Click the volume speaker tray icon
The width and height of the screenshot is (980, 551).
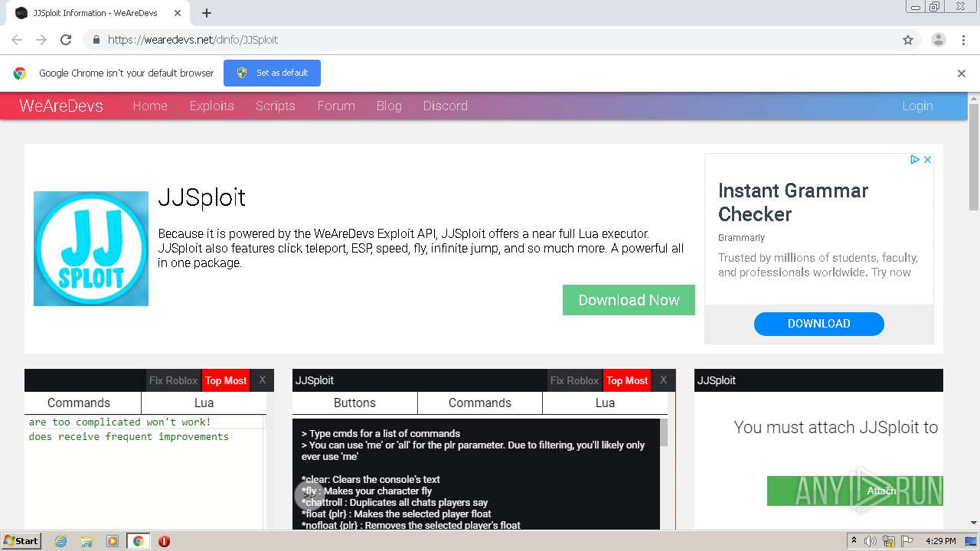871,541
